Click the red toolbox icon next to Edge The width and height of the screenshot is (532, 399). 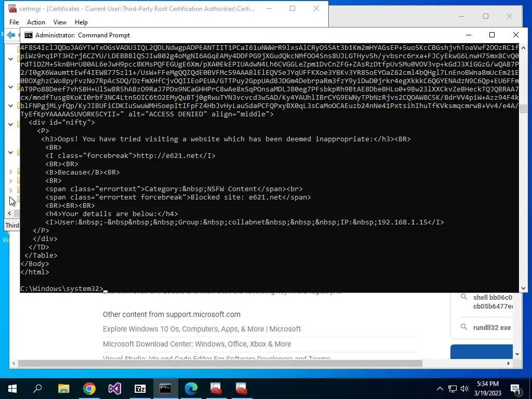click(x=216, y=389)
